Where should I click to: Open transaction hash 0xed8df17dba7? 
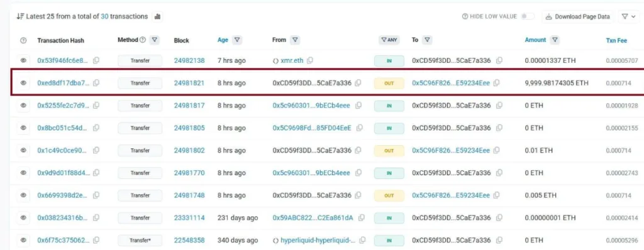(63, 83)
